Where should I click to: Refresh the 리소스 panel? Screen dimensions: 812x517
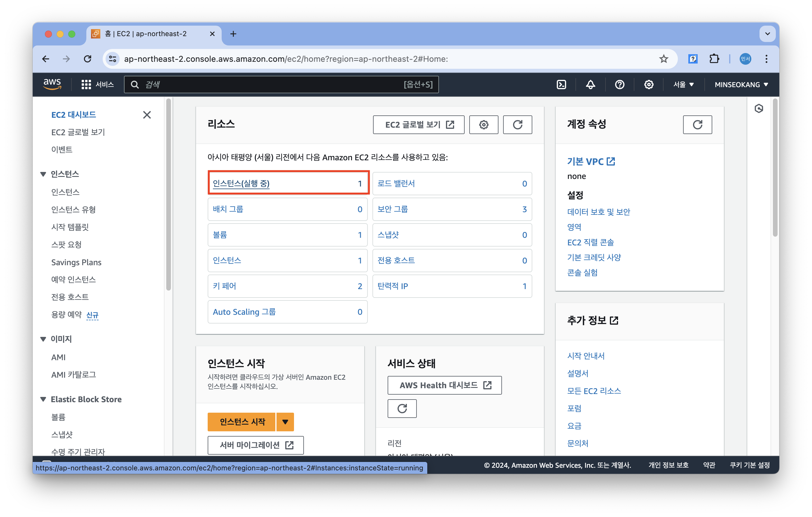pos(517,125)
